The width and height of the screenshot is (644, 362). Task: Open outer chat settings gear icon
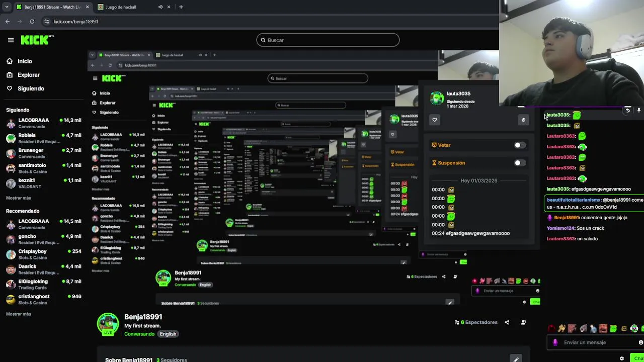point(622,358)
